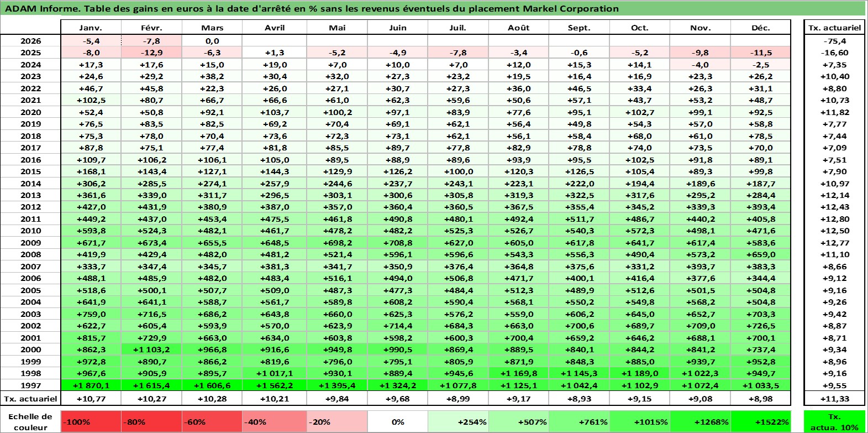This screenshot has height=433, width=868.
Task: Click the Juin 2000 cell showing +990,5
Action: [398, 349]
